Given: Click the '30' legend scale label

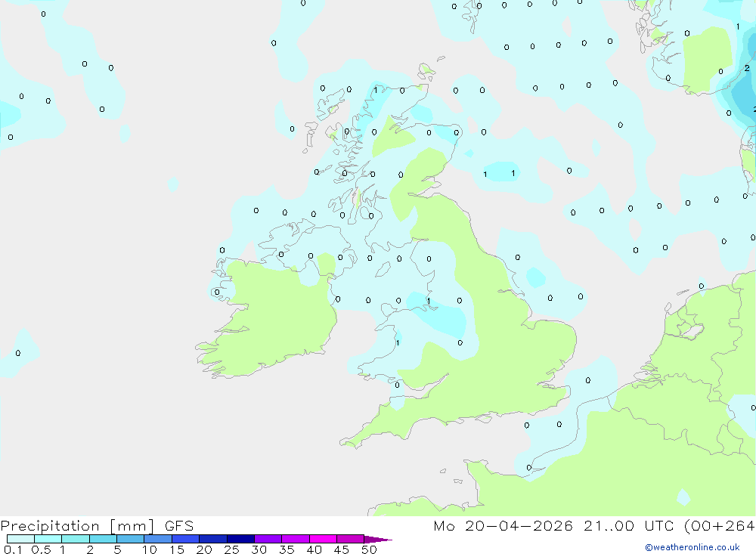Looking at the screenshot, I should pos(259,549).
